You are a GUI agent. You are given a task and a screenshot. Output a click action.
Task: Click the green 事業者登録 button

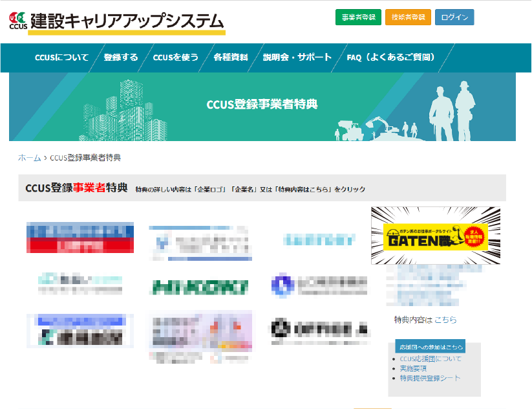point(358,17)
